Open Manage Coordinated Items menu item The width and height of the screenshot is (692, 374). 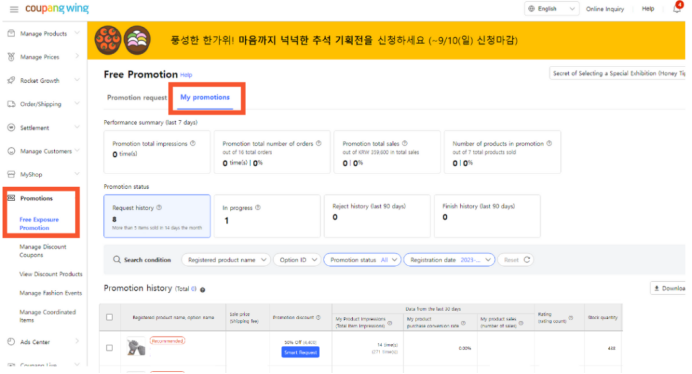(48, 316)
